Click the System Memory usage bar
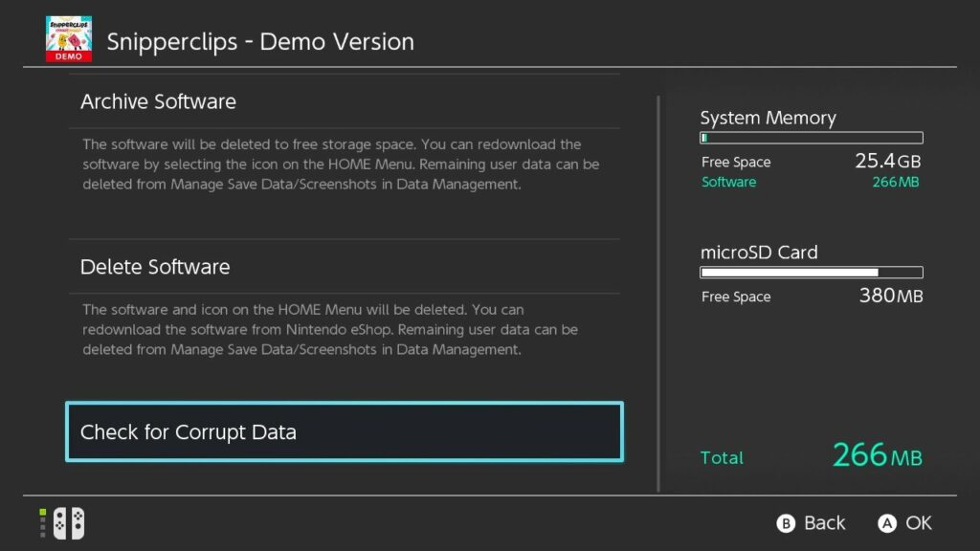The width and height of the screenshot is (980, 551). point(812,138)
